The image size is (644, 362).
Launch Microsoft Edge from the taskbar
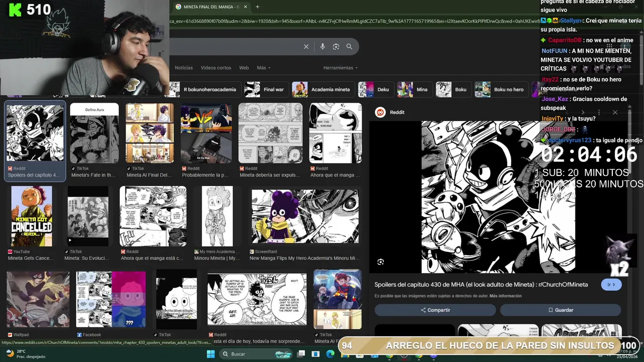(330, 354)
